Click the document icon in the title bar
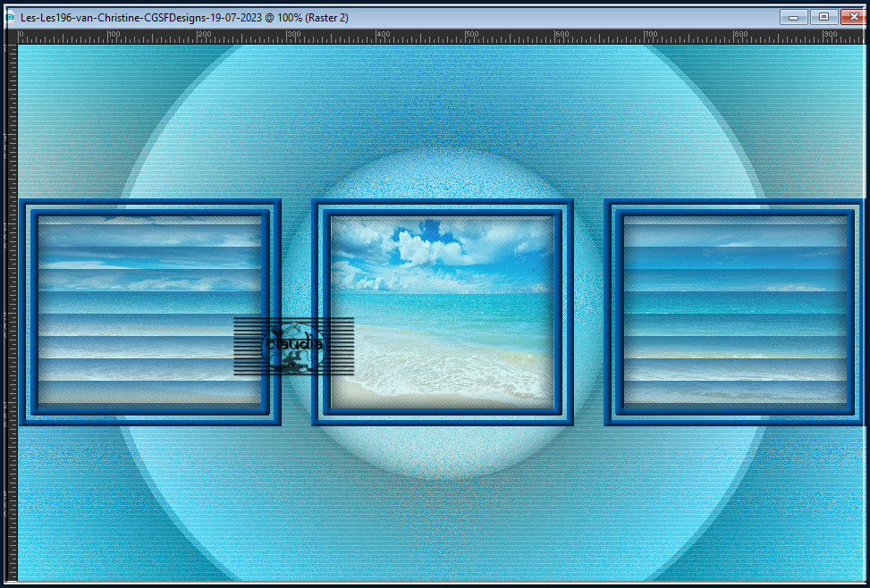The image size is (870, 588). [x=10, y=18]
